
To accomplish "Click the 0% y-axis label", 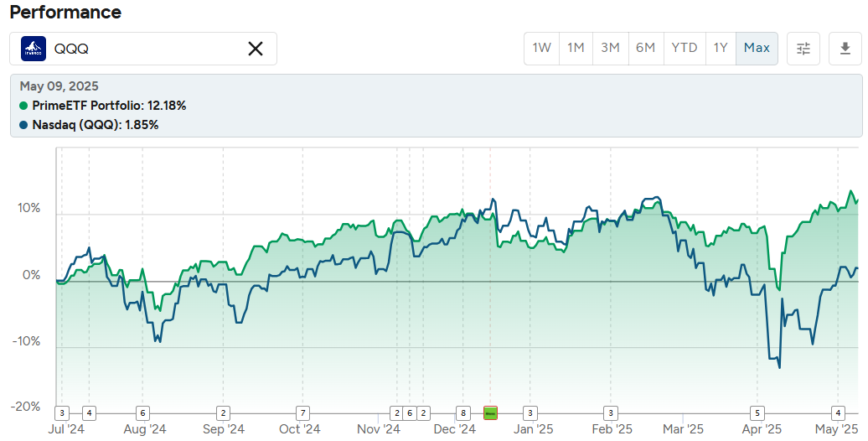I will 32,275.
